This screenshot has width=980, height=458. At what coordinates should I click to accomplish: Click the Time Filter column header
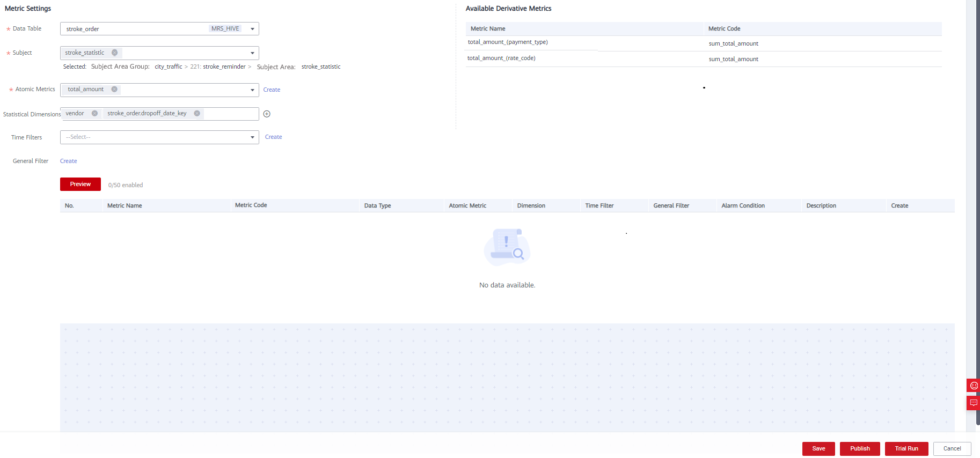click(599, 205)
